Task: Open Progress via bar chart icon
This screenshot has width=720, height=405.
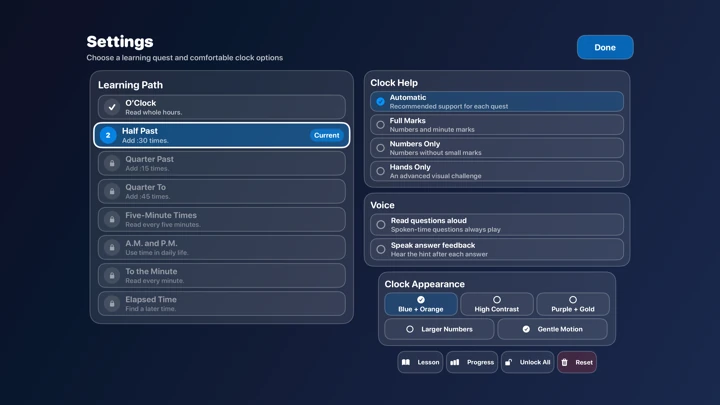Action: click(x=455, y=362)
